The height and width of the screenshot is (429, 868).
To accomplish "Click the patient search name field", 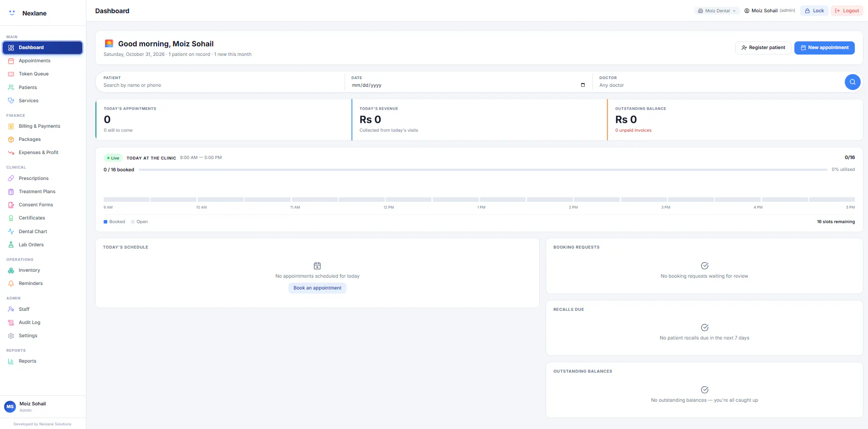I will 221,85.
